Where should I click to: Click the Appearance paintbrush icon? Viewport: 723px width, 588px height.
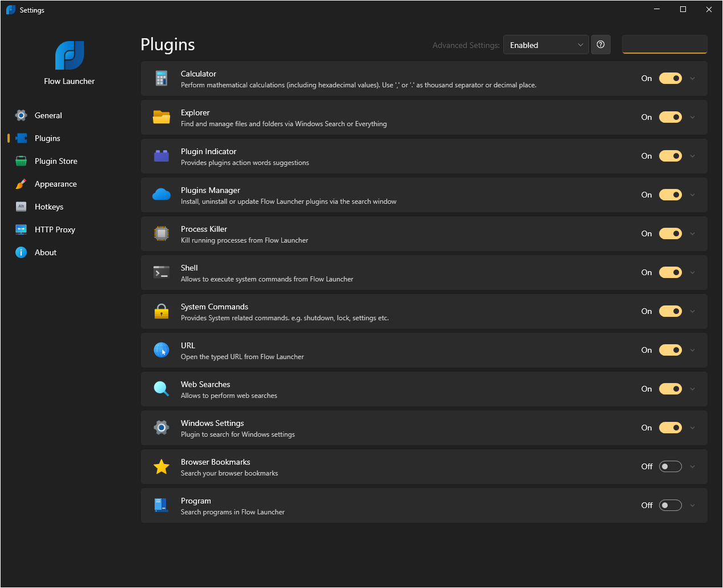click(x=21, y=184)
